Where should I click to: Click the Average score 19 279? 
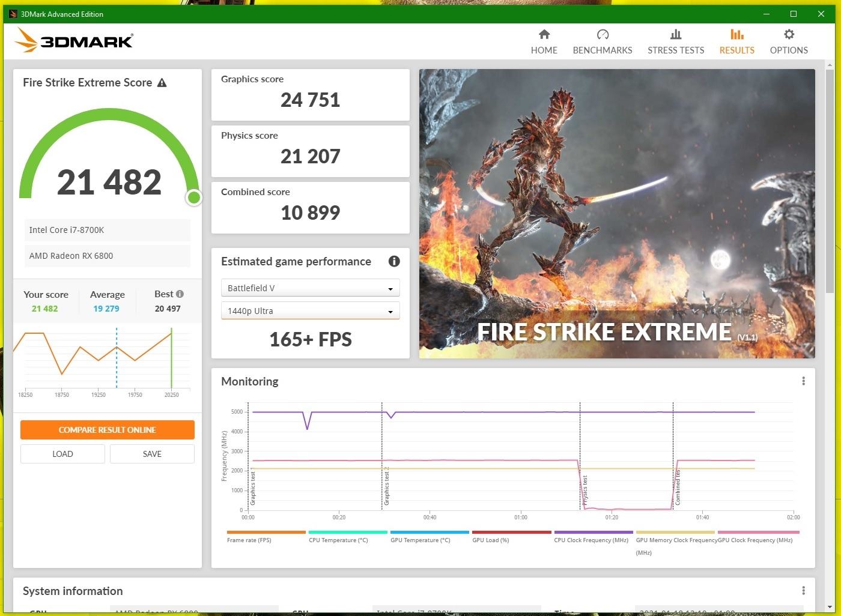(x=106, y=309)
